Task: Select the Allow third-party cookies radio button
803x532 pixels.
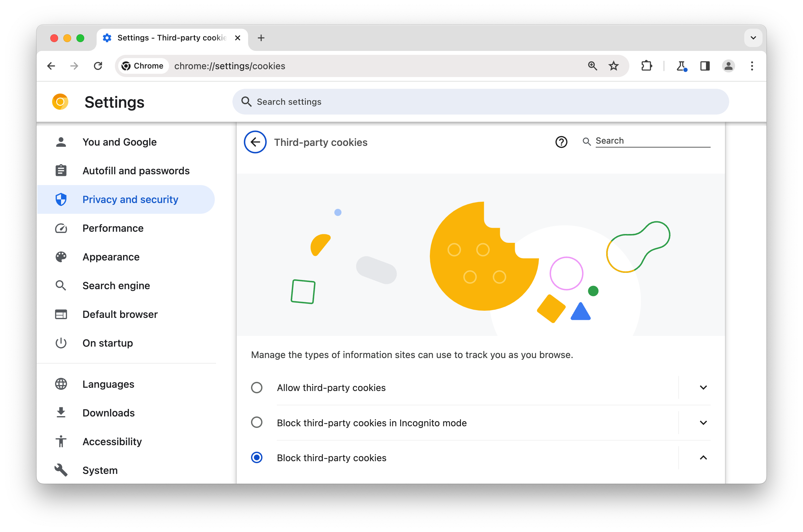Action: click(x=258, y=387)
